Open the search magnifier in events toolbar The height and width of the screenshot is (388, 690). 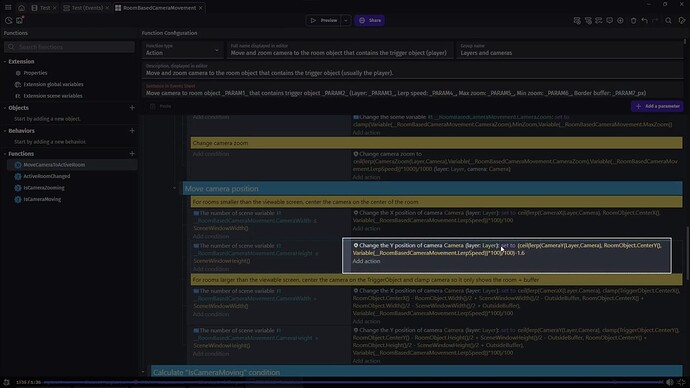tap(668, 20)
